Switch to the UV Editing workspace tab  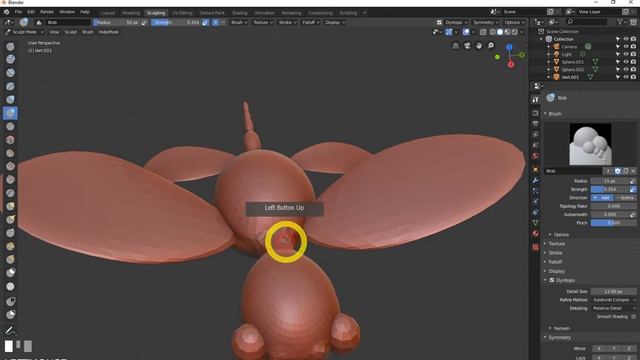pyautogui.click(x=182, y=13)
